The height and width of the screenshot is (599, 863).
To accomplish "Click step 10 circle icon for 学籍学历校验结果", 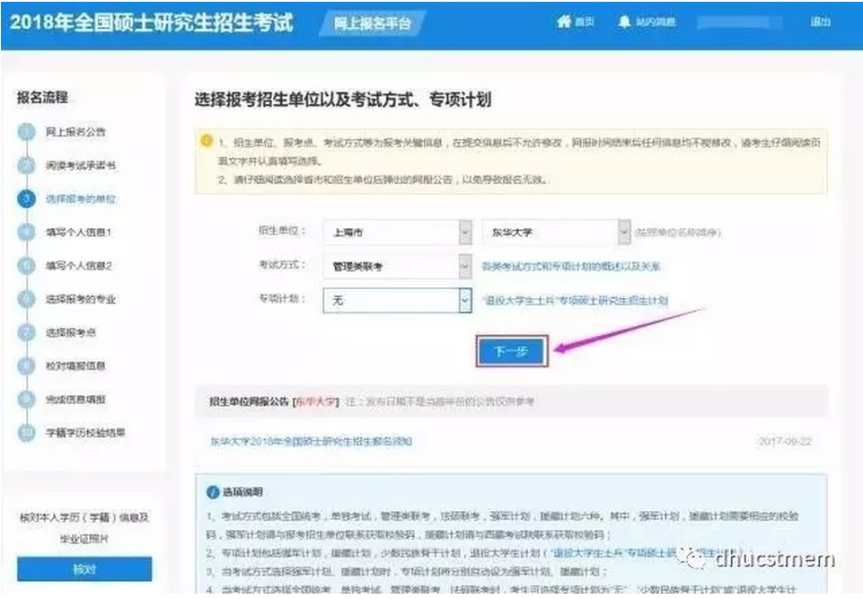I will click(26, 433).
